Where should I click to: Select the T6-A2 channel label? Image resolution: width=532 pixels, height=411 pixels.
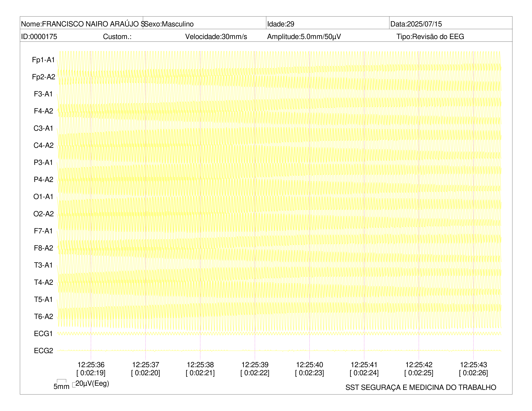[44, 316]
